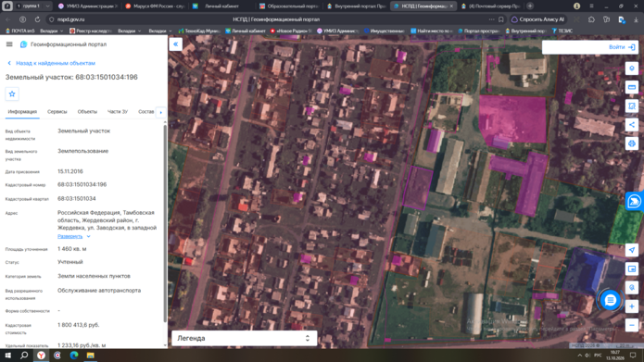Click Обслуживание автотранспорта permitted use value

click(x=99, y=291)
